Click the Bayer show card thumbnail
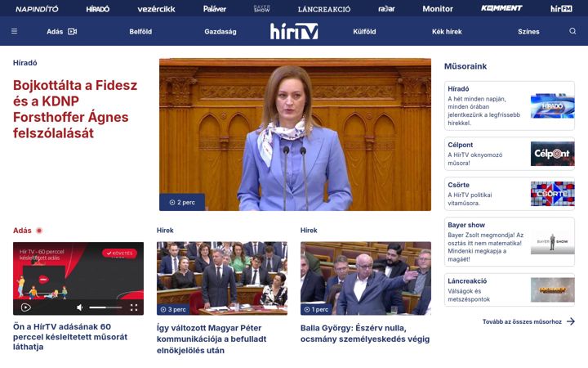This screenshot has height=368, width=588. (x=552, y=242)
